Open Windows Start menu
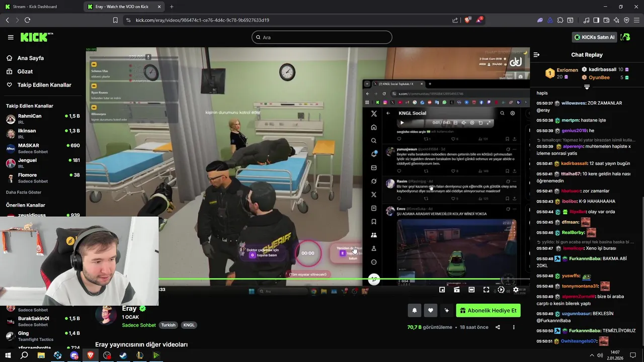The height and width of the screenshot is (362, 644). click(x=8, y=355)
